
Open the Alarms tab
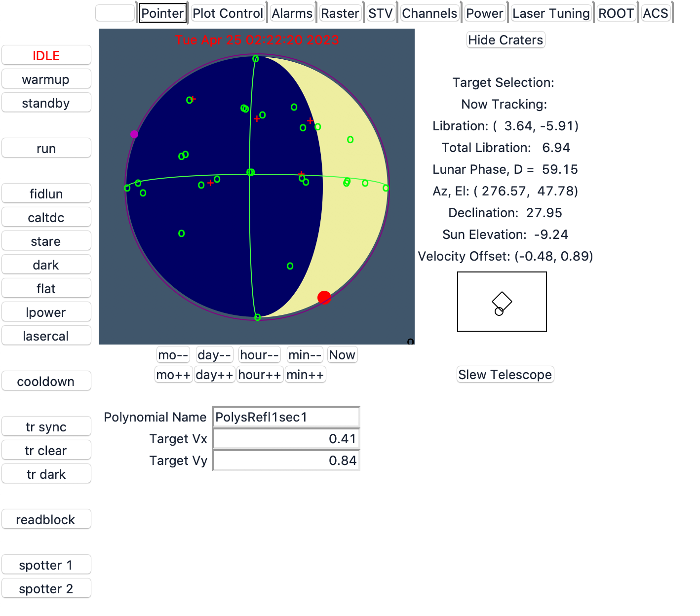tap(292, 13)
